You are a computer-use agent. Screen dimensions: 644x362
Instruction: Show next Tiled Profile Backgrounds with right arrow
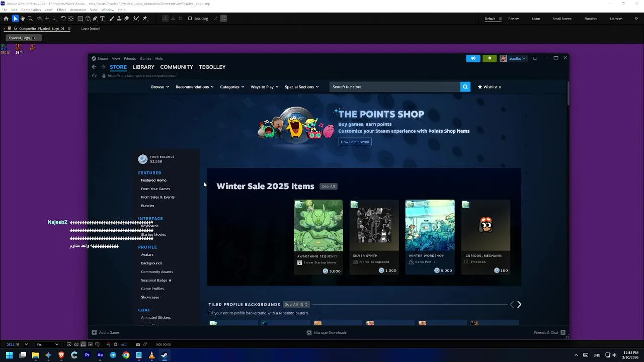(x=519, y=304)
